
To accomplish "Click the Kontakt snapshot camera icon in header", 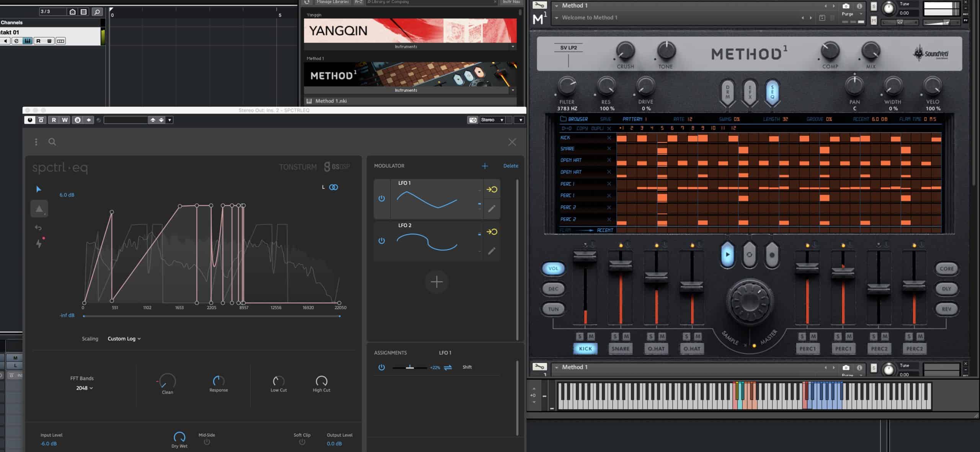I will 846,6.
